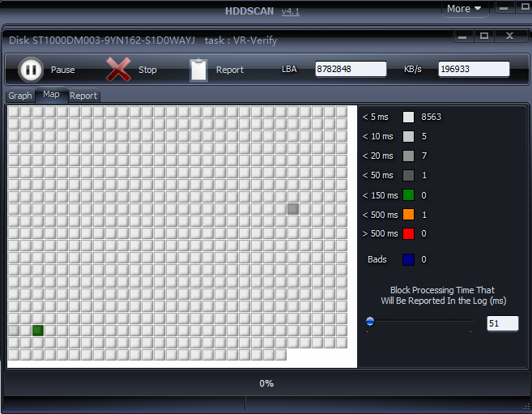This screenshot has width=532, height=414.
Task: Click the KB/s speed field
Action: (474, 70)
